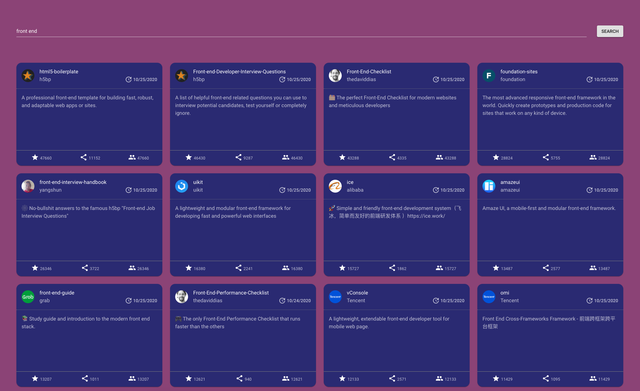Click the 'alibaba' owner name on ice card
Image resolution: width=640 pixels, height=391 pixels.
pyautogui.click(x=355, y=190)
